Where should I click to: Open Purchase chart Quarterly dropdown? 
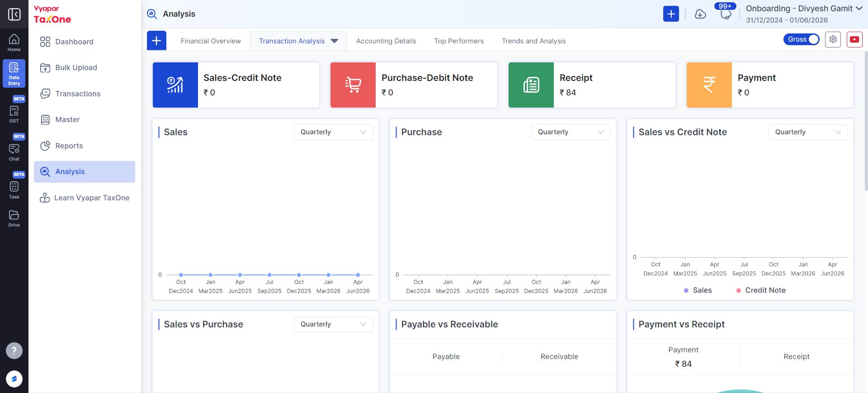tap(571, 132)
